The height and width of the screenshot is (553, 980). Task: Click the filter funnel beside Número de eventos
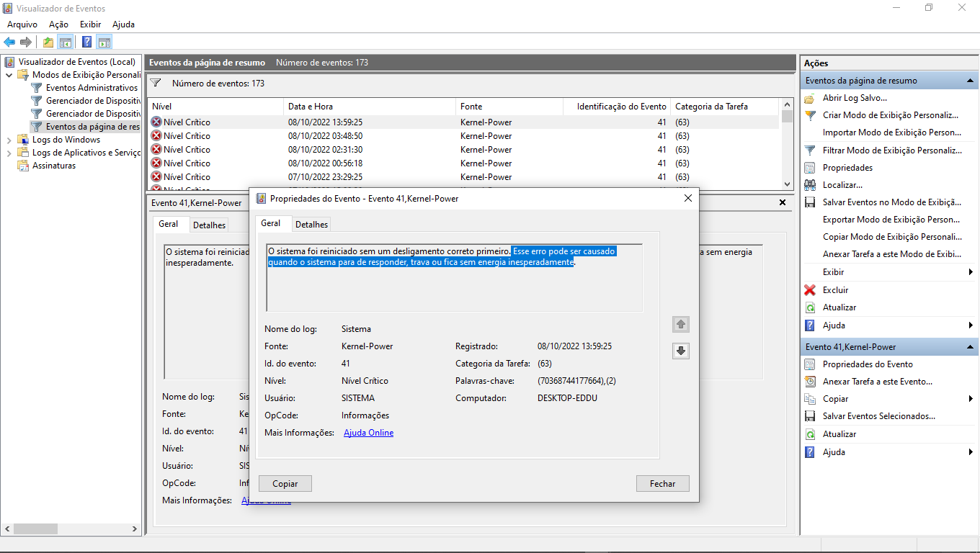point(155,83)
